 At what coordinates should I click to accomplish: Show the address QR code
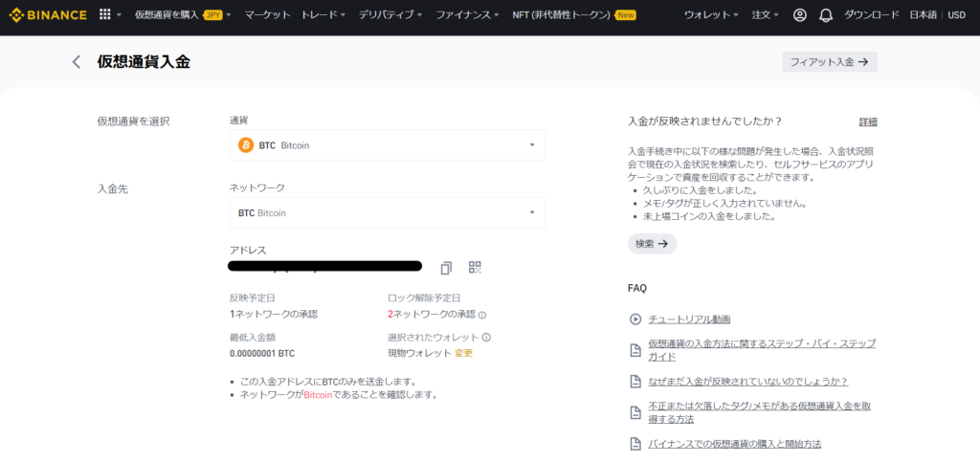click(x=475, y=267)
